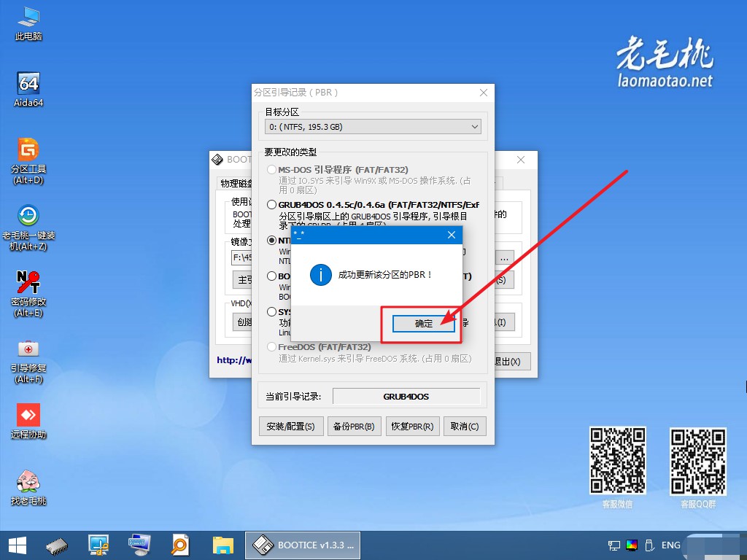Open the http:// link in BOOTICE window
This screenshot has width=747, height=560.
coord(234,360)
